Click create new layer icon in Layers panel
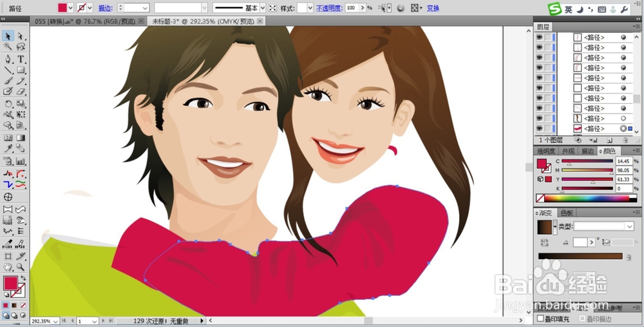Screen dimensions: 644x327 point(609,140)
